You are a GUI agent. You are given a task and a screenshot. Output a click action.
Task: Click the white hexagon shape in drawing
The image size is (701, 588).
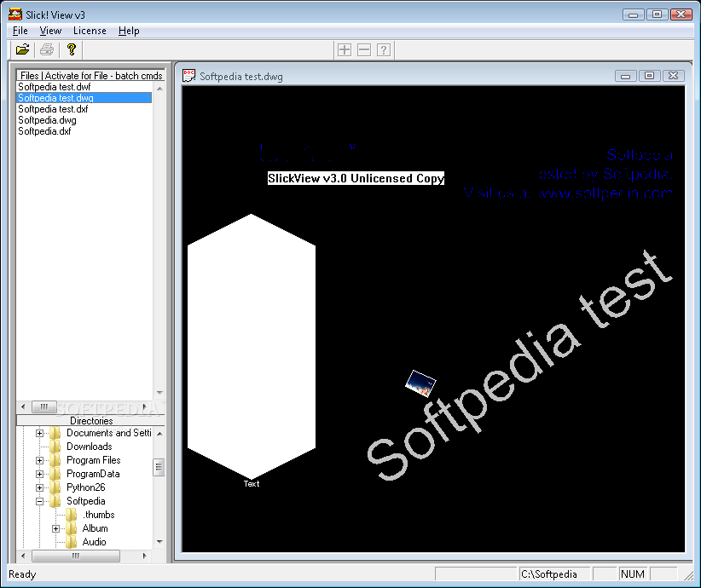click(252, 346)
